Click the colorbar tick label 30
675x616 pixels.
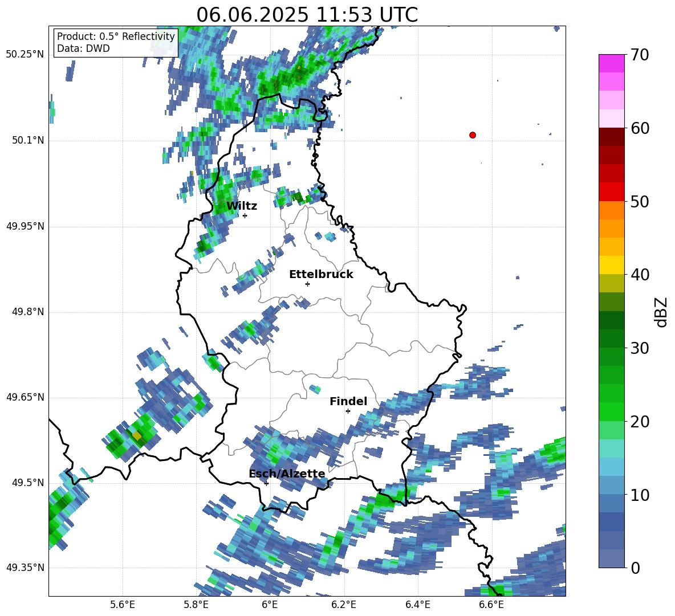coord(640,348)
